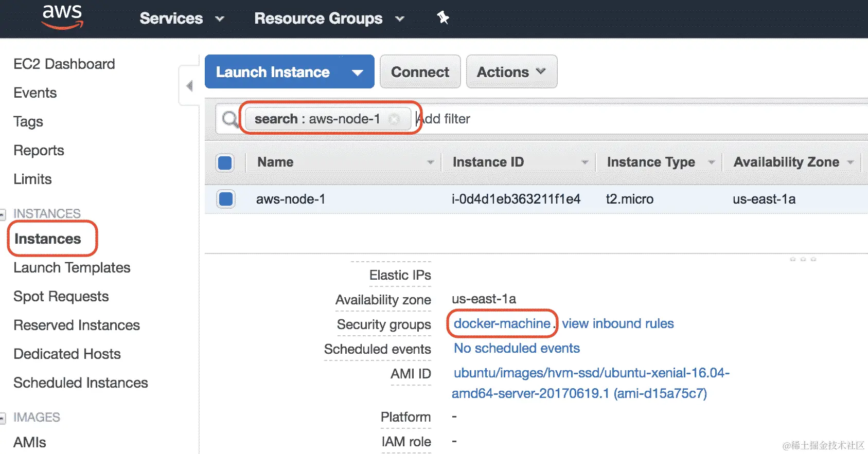Collapse the IMAGES sidebar section
This screenshot has height=454, width=868.
coord(3,417)
